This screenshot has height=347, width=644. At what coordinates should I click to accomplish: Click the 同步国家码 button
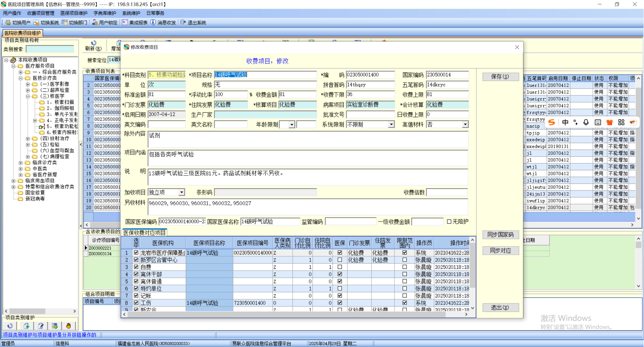pos(500,235)
